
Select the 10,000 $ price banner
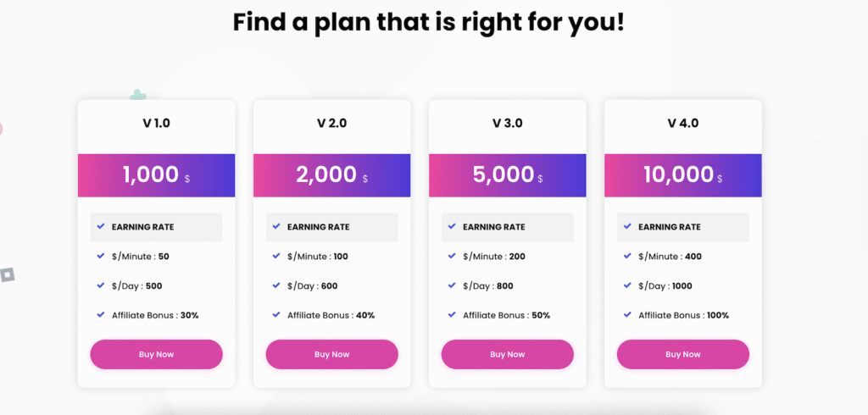(682, 175)
